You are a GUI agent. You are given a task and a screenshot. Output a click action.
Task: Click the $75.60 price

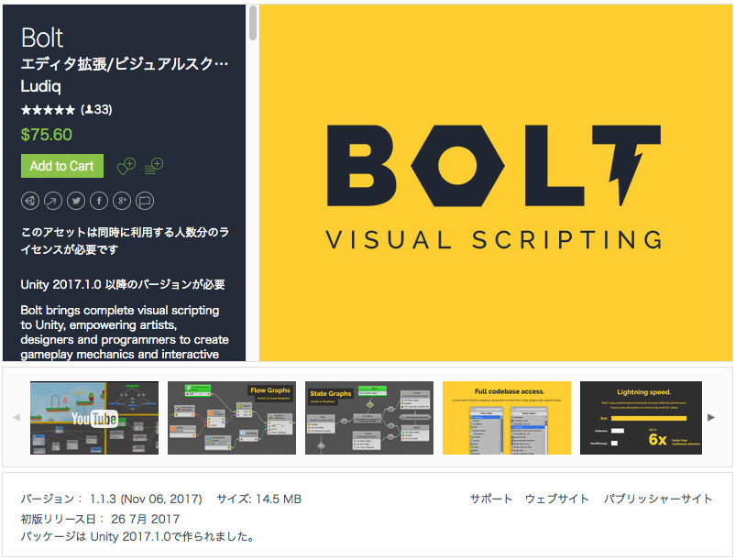(x=47, y=135)
